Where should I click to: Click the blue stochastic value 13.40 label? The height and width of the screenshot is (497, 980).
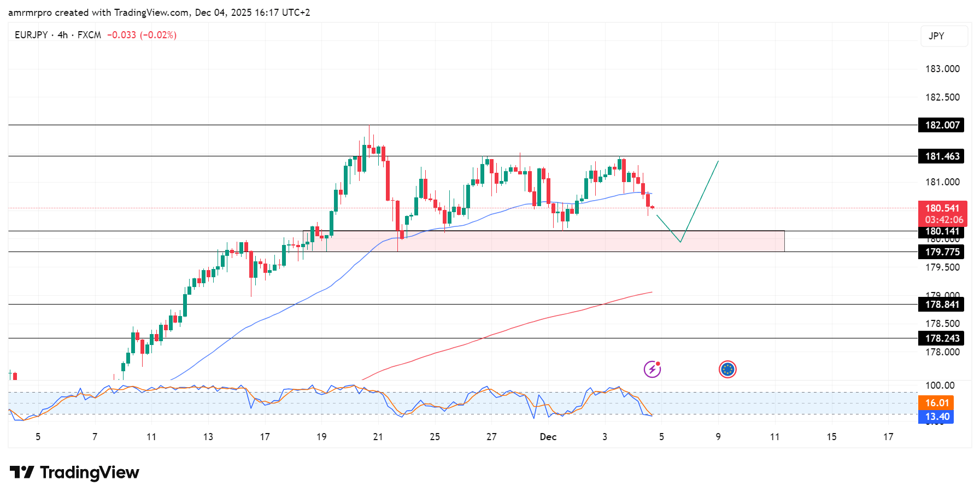tap(936, 417)
